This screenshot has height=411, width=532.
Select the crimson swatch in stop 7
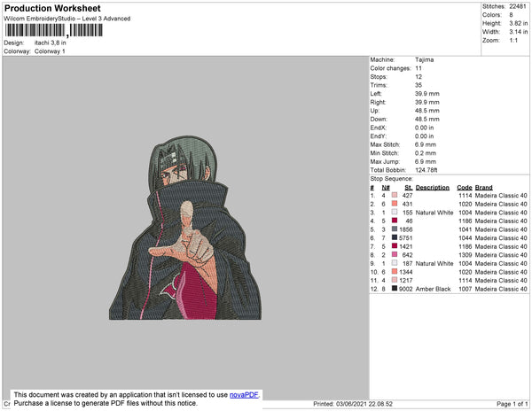pyautogui.click(x=395, y=246)
